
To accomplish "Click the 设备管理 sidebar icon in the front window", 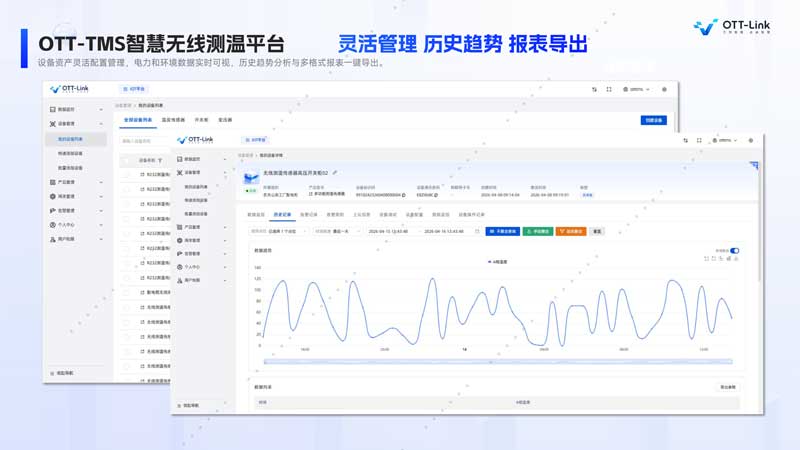I will click(180, 173).
